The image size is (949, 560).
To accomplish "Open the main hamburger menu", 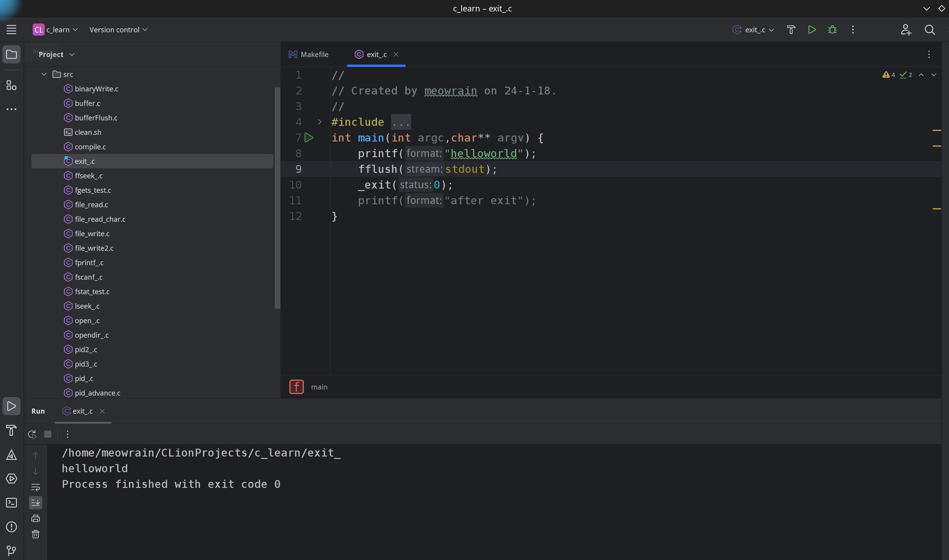I will tap(11, 30).
